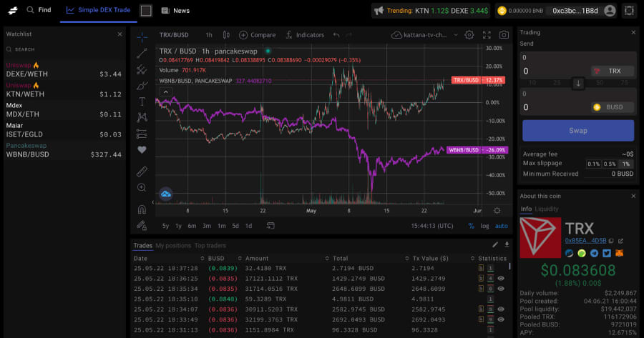Select the Trades tab
The width and height of the screenshot is (644, 338).
[142, 245]
